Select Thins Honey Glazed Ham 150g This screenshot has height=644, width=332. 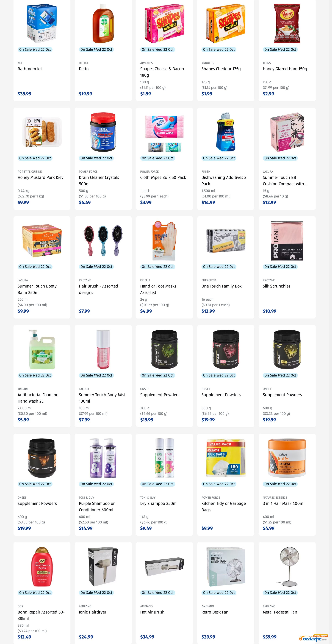pyautogui.click(x=285, y=69)
